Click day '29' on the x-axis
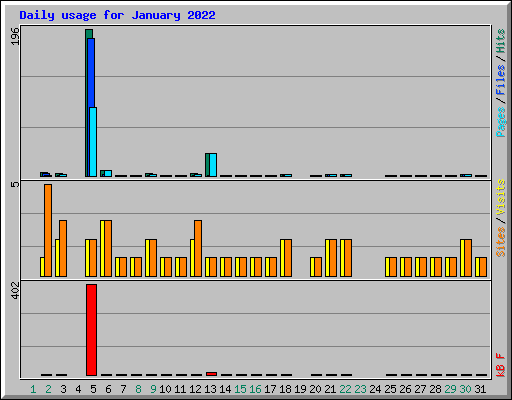The image size is (512, 400). tap(450, 389)
